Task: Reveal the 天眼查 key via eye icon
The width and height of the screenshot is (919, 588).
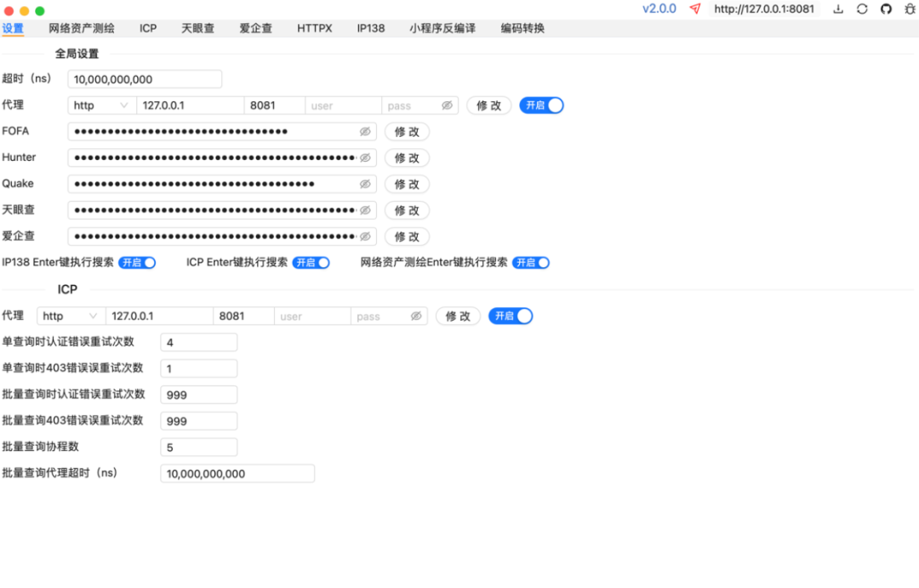Action: click(365, 210)
